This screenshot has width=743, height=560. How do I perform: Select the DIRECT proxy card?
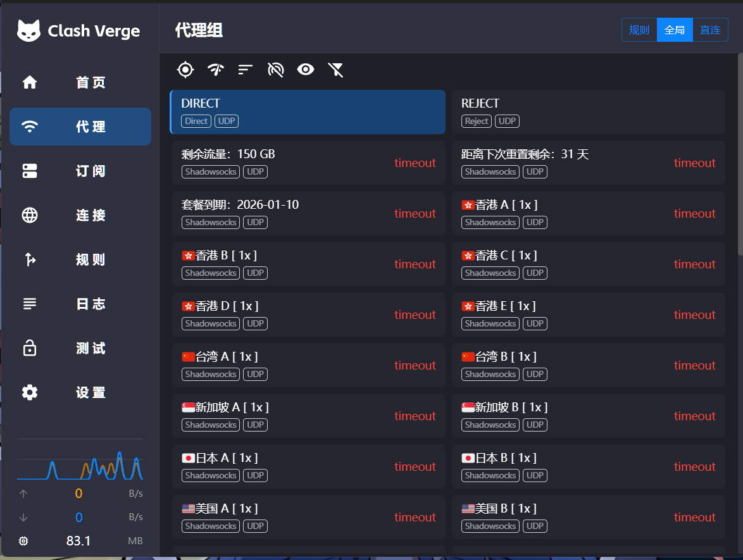click(308, 112)
